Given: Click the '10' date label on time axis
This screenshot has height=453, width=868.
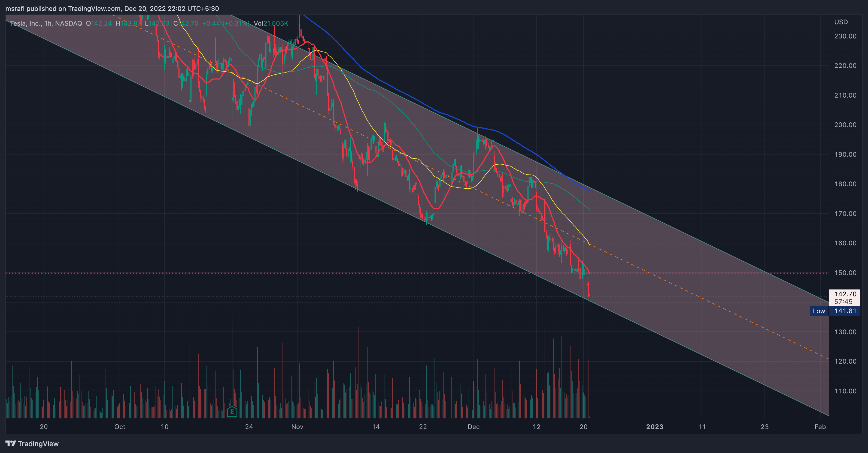Looking at the screenshot, I should 165,427.
